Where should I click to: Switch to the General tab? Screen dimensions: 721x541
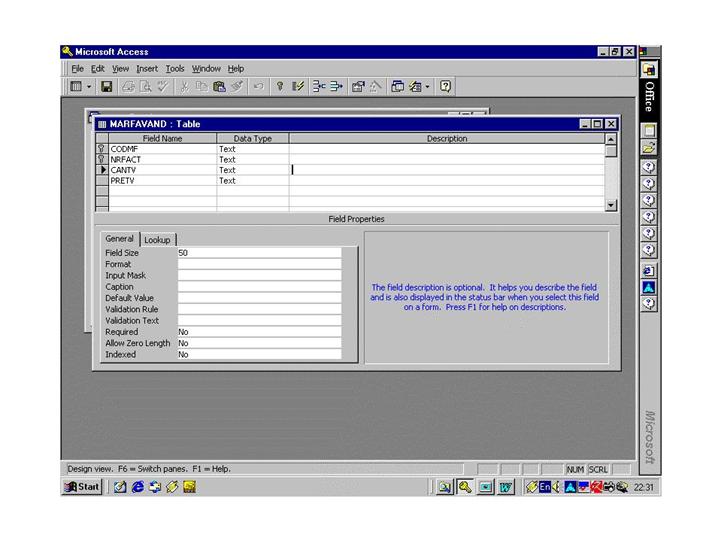point(120,239)
